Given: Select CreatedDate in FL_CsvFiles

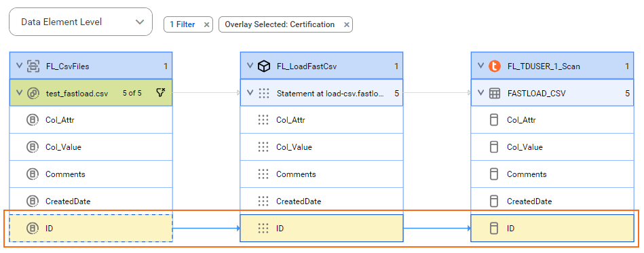Looking at the screenshot, I should click(91, 201).
